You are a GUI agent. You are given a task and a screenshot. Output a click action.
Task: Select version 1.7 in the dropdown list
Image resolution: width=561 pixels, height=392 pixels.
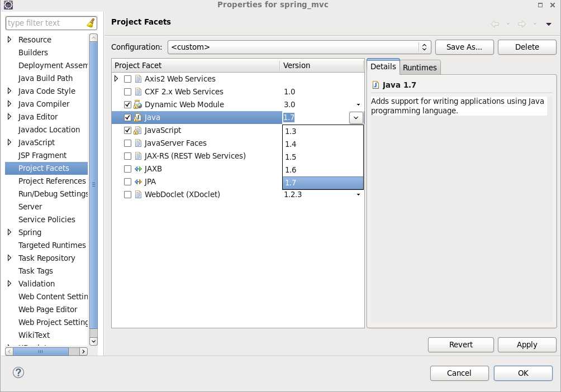tap(323, 183)
